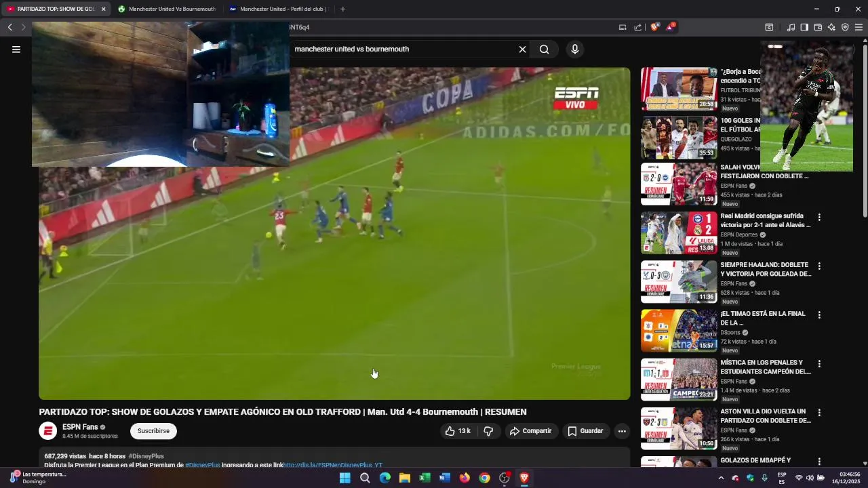The image size is (868, 488).
Task: Open options for Real Madrid video
Action: coord(819,218)
